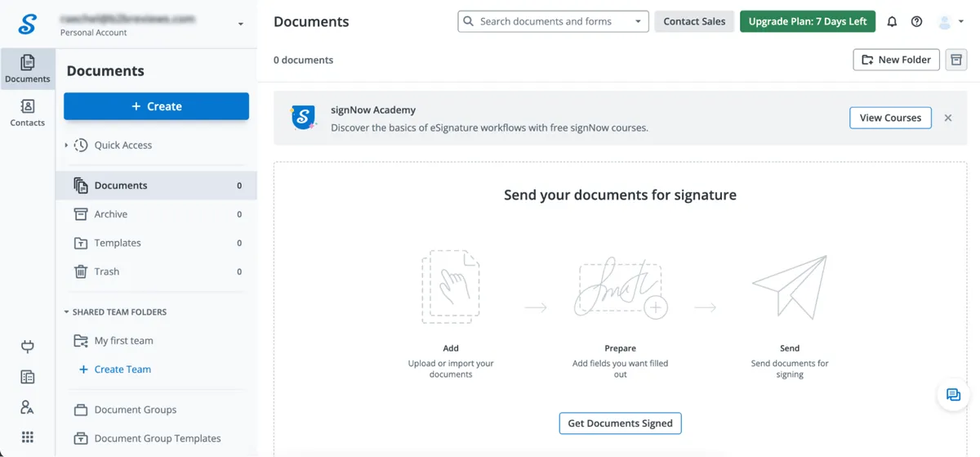Viewport: 980px width, 457px height.
Task: Click the 'Send your documents for signature' heading
Action: (x=620, y=195)
